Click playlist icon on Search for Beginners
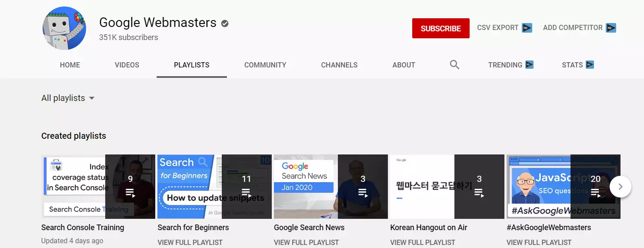Viewport: 644px width, 248px height. pyautogui.click(x=246, y=193)
